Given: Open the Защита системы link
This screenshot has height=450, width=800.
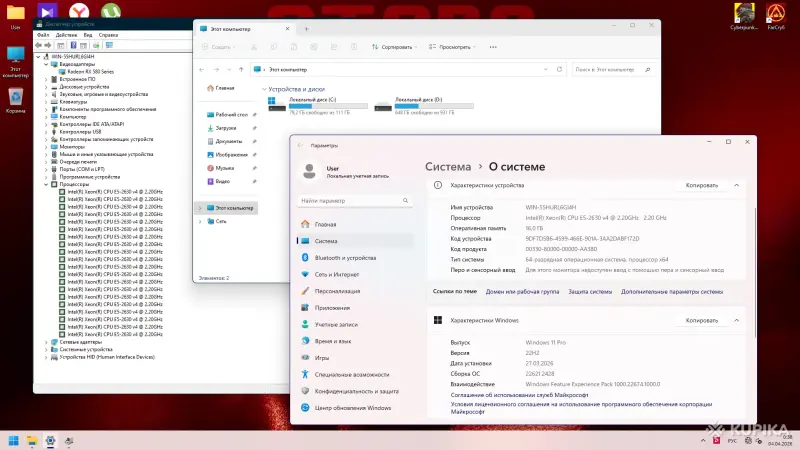Looking at the screenshot, I should (590, 292).
